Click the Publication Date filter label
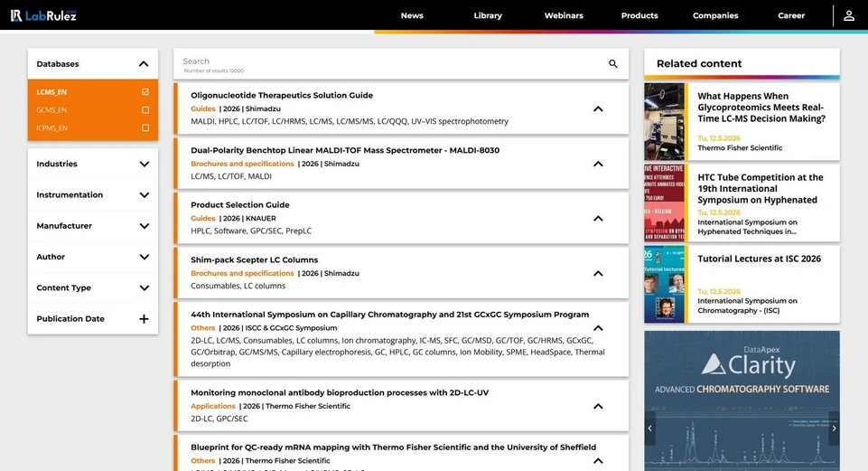The image size is (868, 471). point(70,318)
